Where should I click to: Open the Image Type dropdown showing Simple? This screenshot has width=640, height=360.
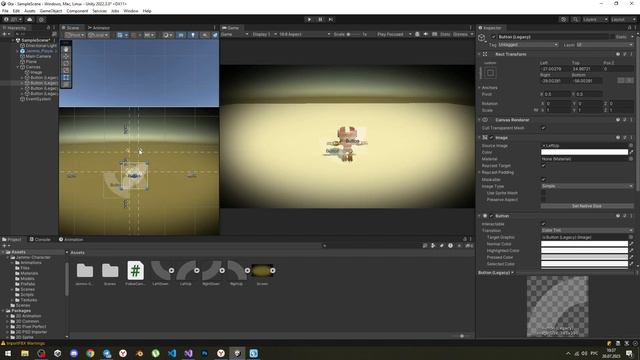pos(587,186)
